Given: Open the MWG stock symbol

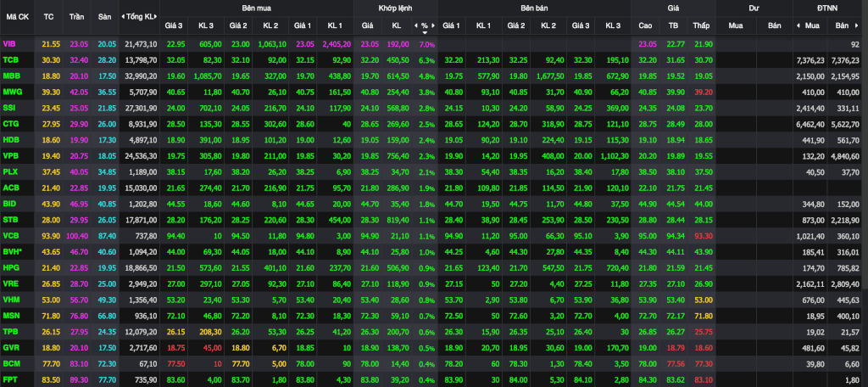Looking at the screenshot, I should point(11,92).
